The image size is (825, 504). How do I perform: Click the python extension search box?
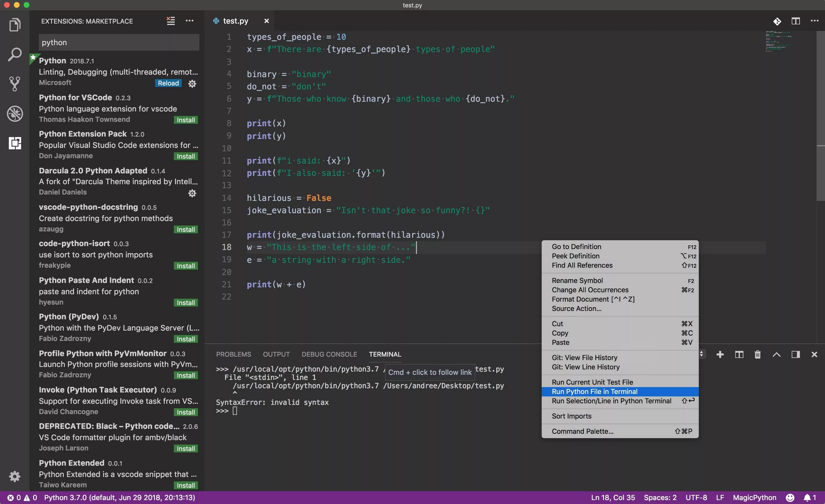pyautogui.click(x=119, y=43)
